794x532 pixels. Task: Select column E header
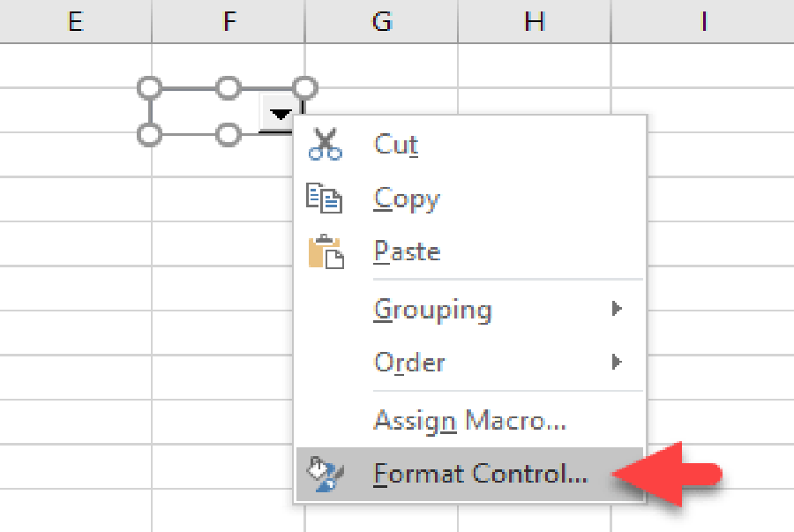(76, 21)
